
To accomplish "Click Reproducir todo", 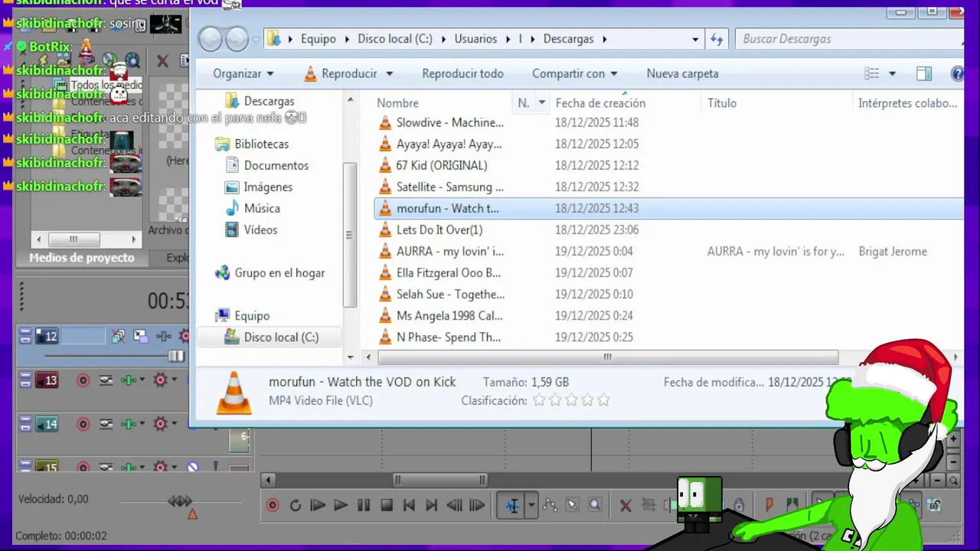I will [462, 73].
